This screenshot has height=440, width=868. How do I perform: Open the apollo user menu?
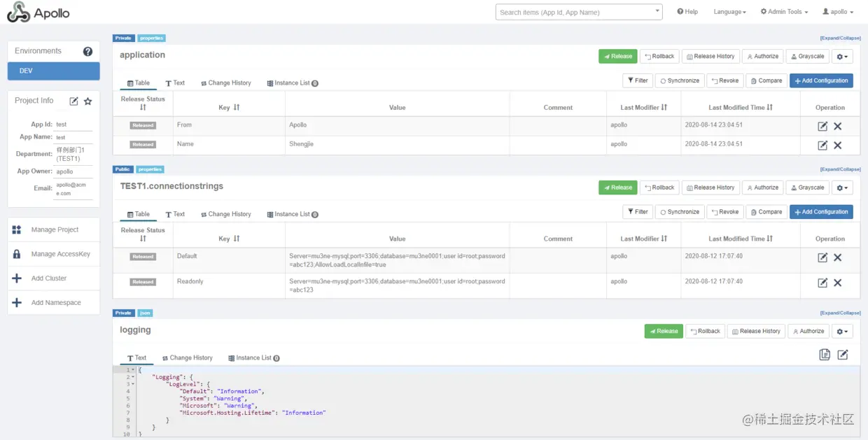[x=838, y=12]
